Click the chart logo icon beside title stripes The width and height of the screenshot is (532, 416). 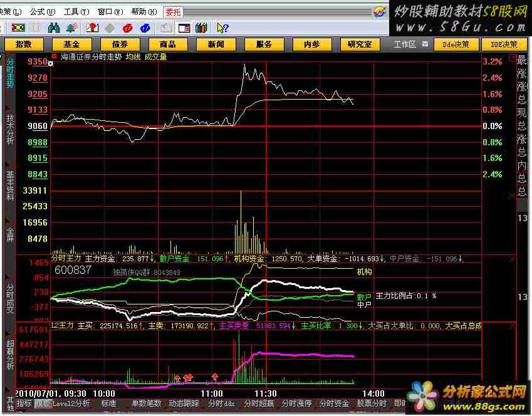[380, 11]
